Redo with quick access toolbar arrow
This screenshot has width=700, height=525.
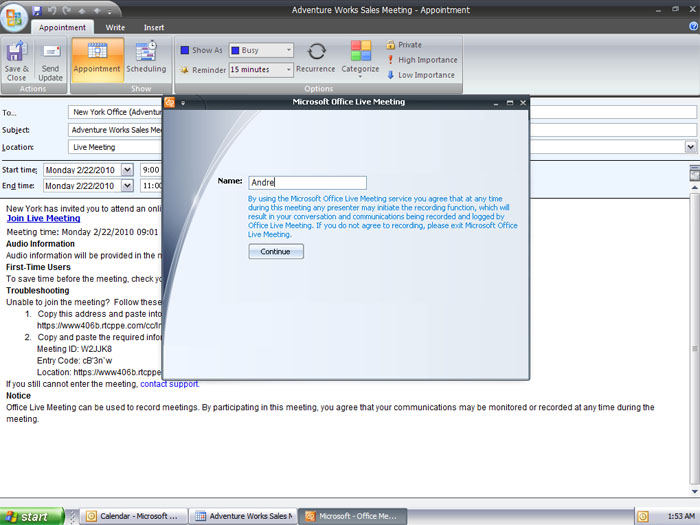pos(67,10)
